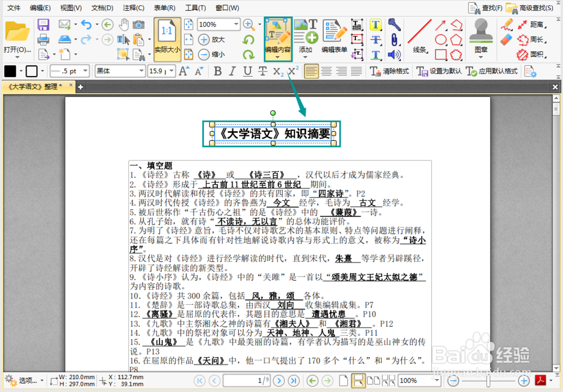The height and width of the screenshot is (392, 563).
Task: Toggle underline formatting
Action: point(247,71)
